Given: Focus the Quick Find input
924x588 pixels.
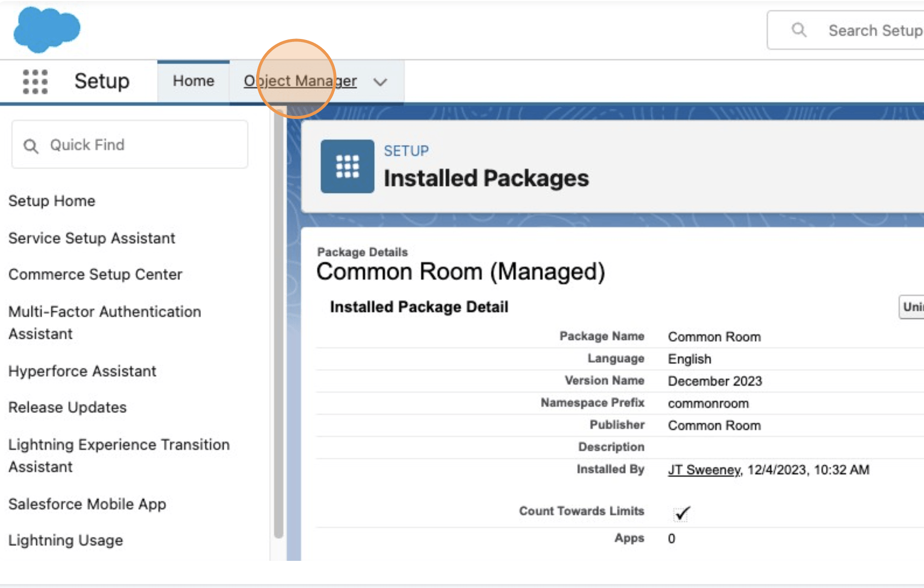Looking at the screenshot, I should [130, 145].
